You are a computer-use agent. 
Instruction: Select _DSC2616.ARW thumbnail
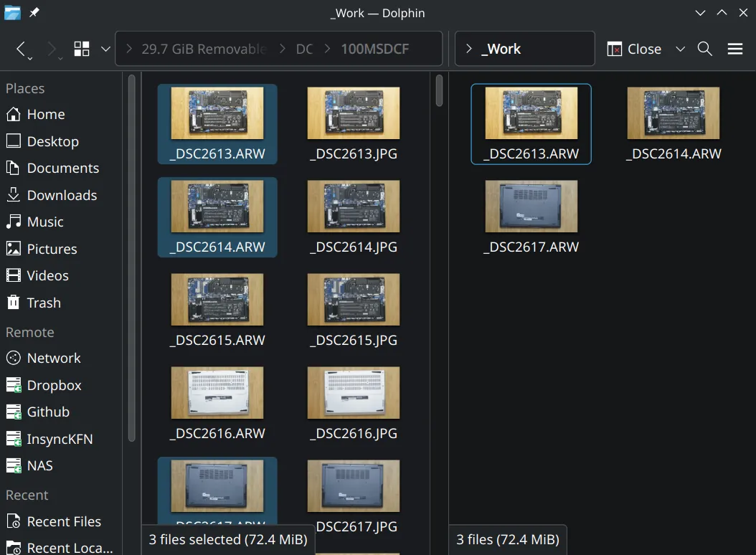[217, 392]
